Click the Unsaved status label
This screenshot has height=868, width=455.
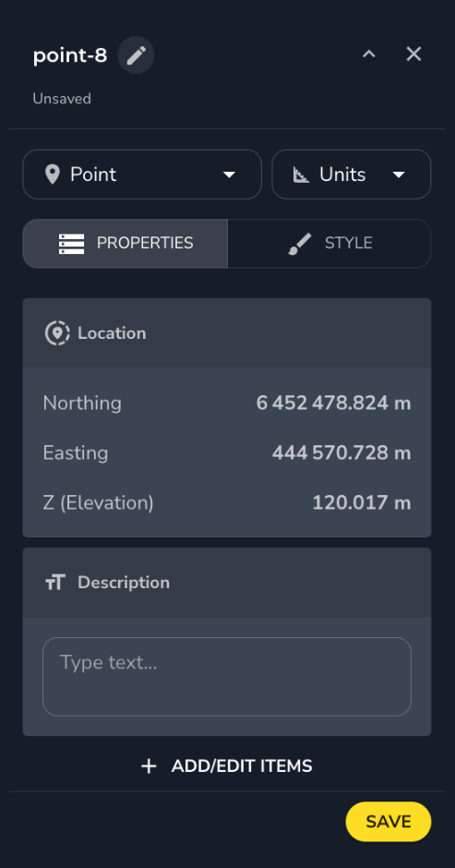(x=62, y=99)
